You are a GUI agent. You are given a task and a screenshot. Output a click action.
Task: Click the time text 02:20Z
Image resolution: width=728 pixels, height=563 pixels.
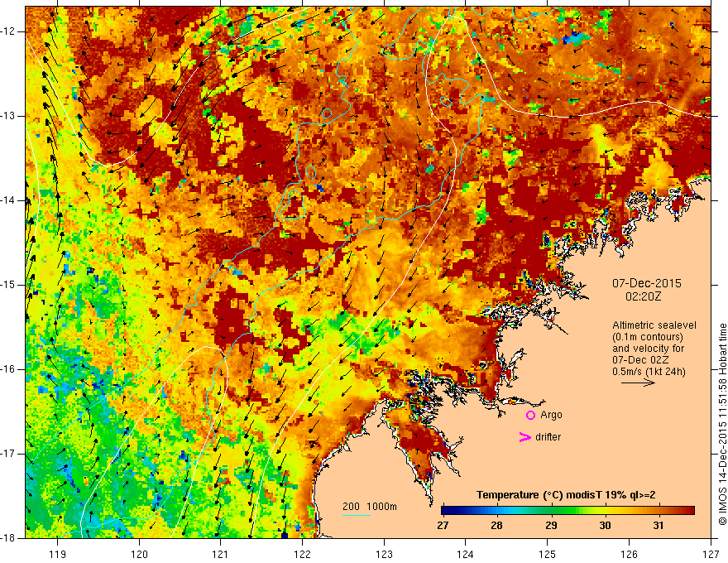pos(643,296)
